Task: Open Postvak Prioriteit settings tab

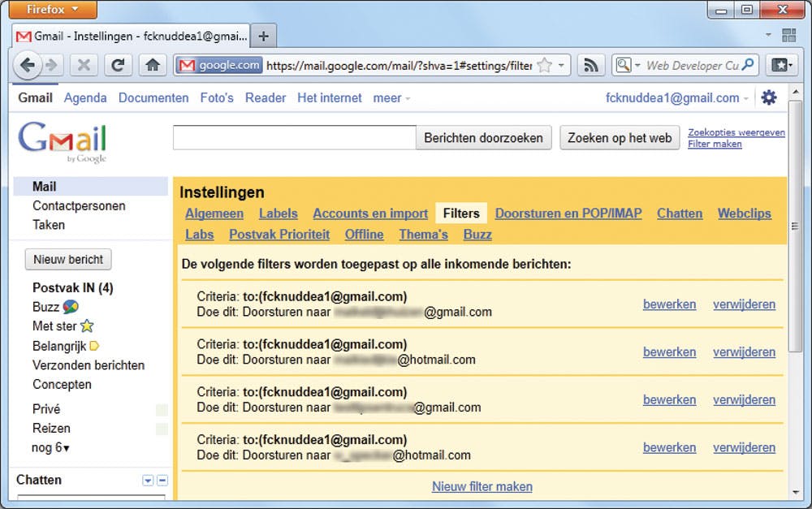Action: click(x=279, y=235)
